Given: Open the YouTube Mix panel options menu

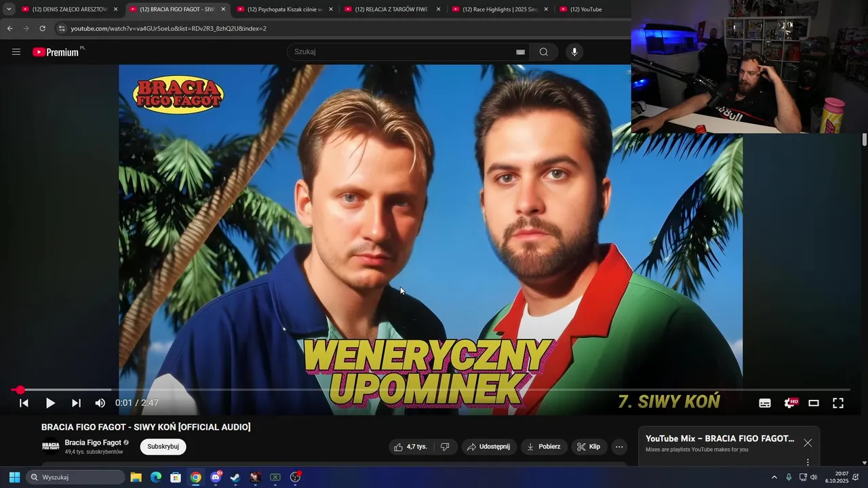Looking at the screenshot, I should [x=808, y=462].
